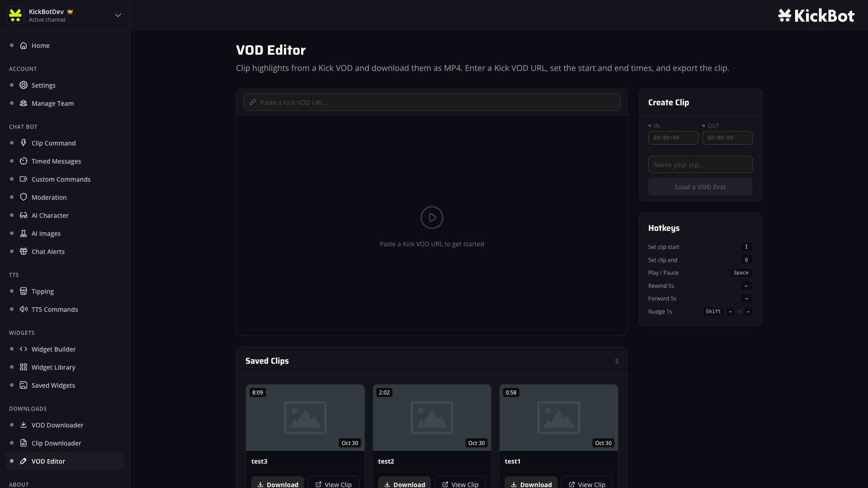
Task: Click the Shift key badge for Nudge
Action: click(713, 311)
